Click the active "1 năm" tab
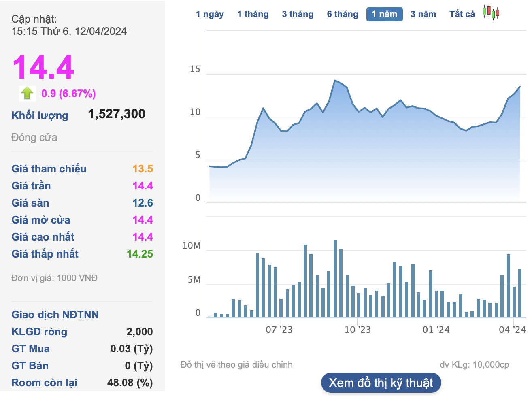The width and height of the screenshot is (532, 396). (384, 14)
